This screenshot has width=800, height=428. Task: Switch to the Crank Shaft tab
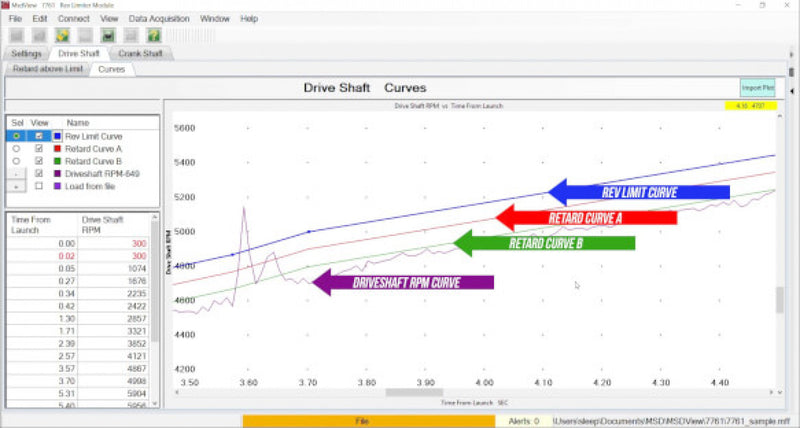tap(140, 54)
